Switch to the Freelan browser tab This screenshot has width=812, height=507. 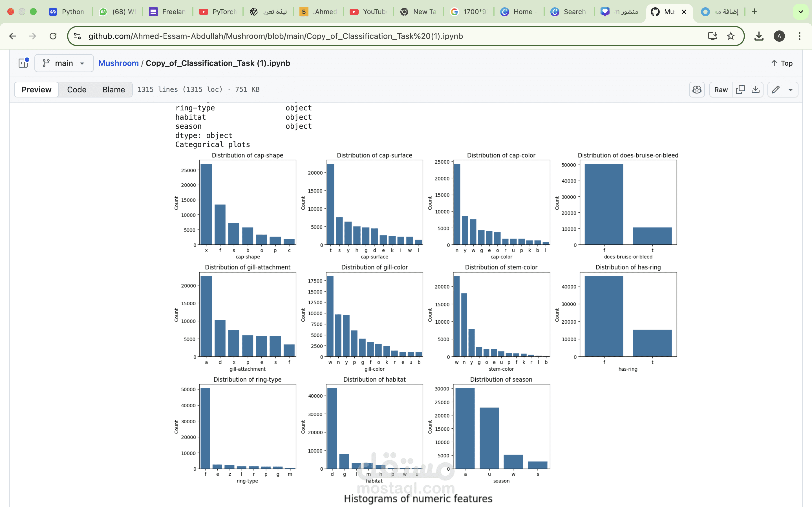(168, 12)
